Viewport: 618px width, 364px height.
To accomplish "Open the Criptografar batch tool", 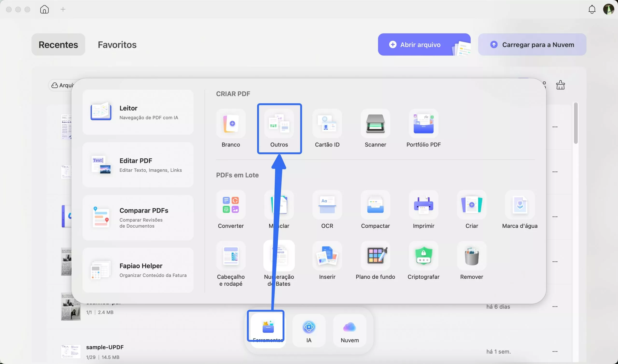I will (423, 256).
